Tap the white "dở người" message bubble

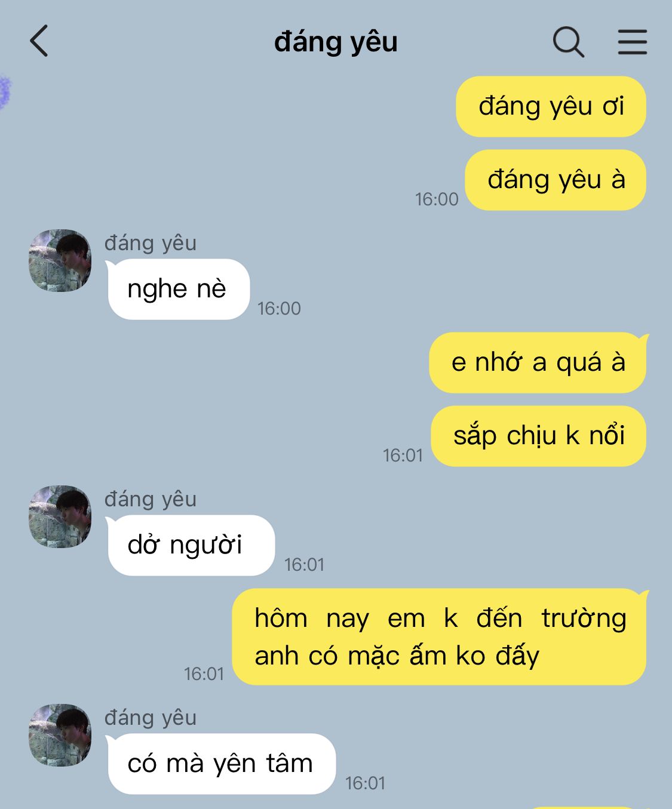click(x=191, y=545)
